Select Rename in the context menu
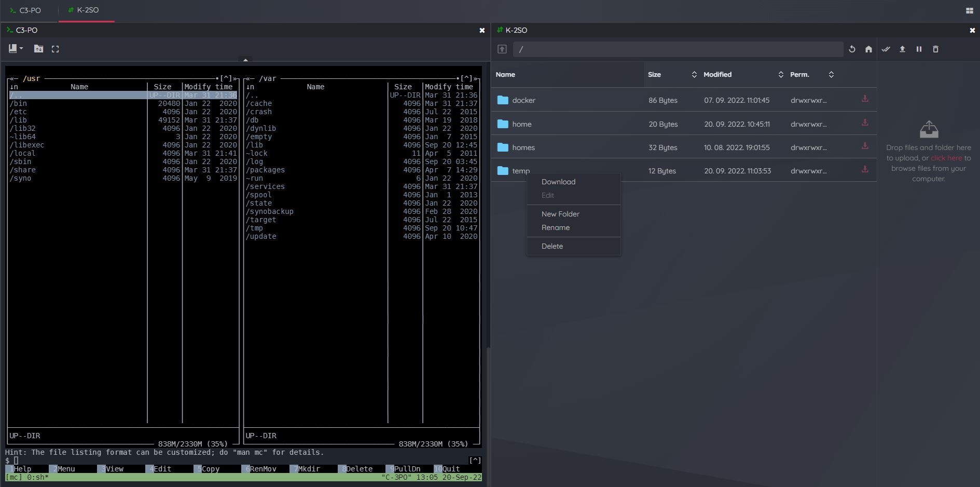Image resolution: width=980 pixels, height=487 pixels. click(555, 227)
